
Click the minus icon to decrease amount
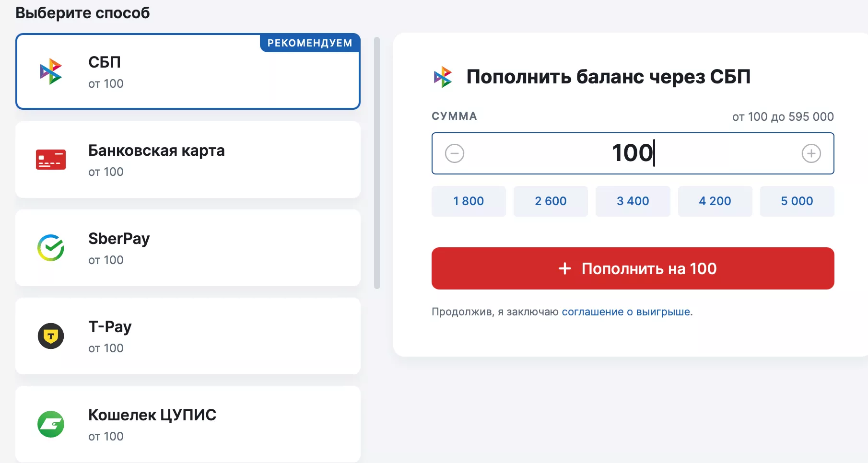click(455, 153)
